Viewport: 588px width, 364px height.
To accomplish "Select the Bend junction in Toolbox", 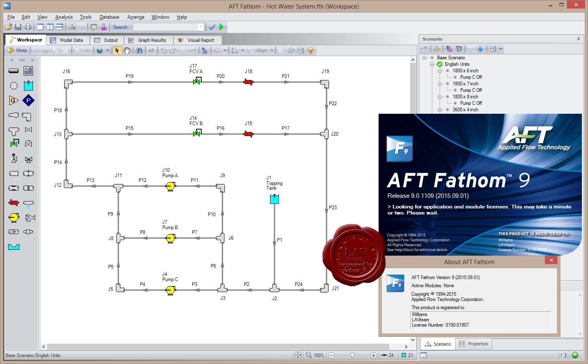I will coord(26,117).
